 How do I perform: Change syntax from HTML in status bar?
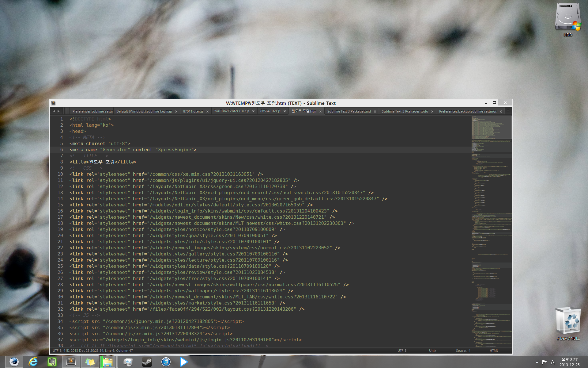494,351
